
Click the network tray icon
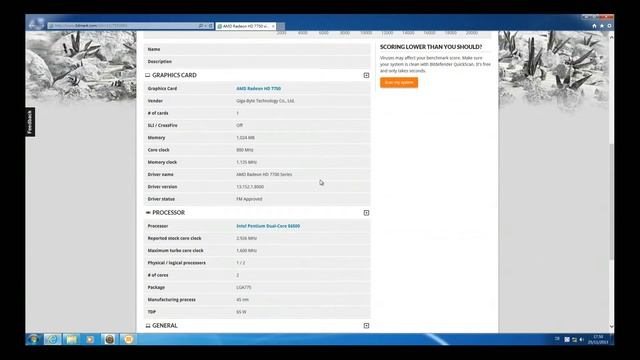pos(574,340)
